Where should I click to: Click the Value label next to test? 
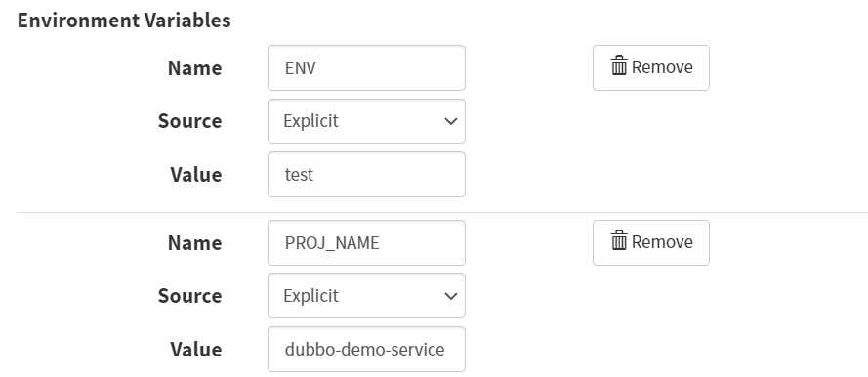(196, 175)
